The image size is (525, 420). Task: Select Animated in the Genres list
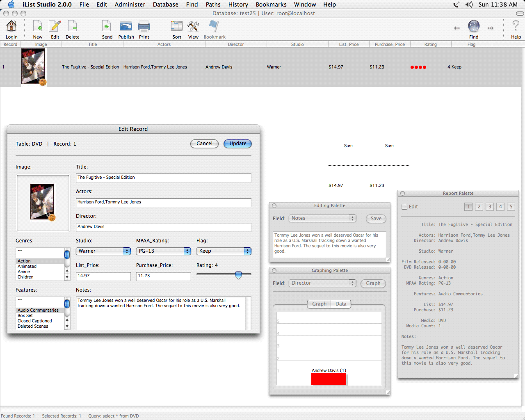point(40,267)
